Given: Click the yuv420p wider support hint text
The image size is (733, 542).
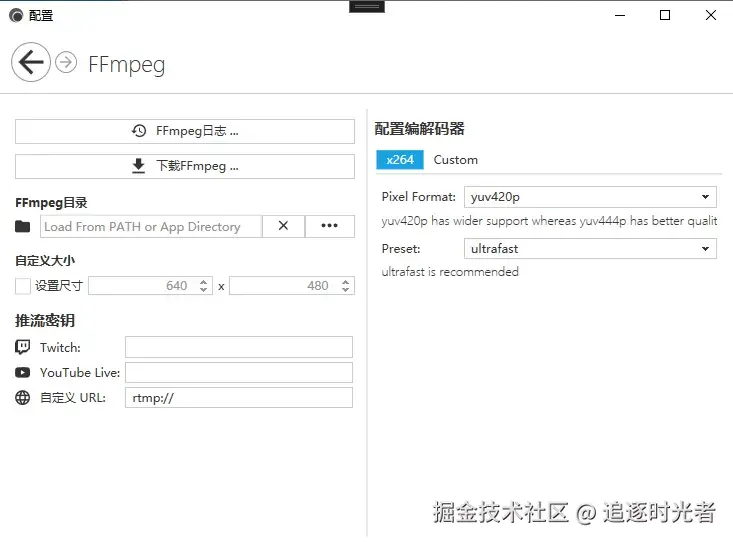Looking at the screenshot, I should 549,221.
